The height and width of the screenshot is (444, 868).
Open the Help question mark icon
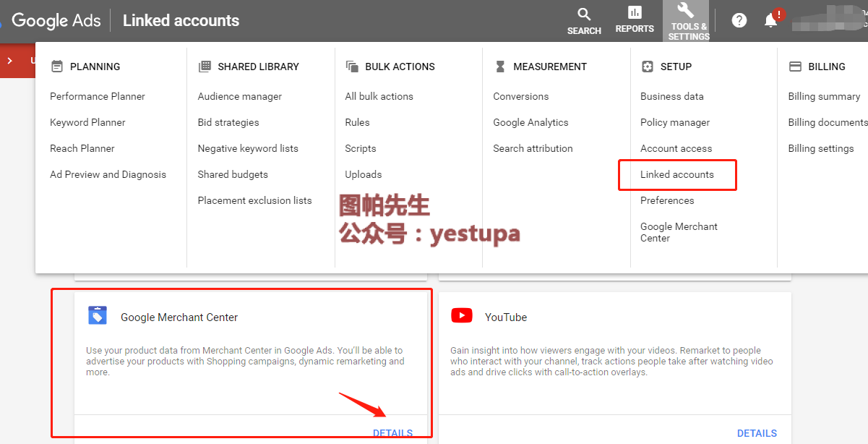739,20
